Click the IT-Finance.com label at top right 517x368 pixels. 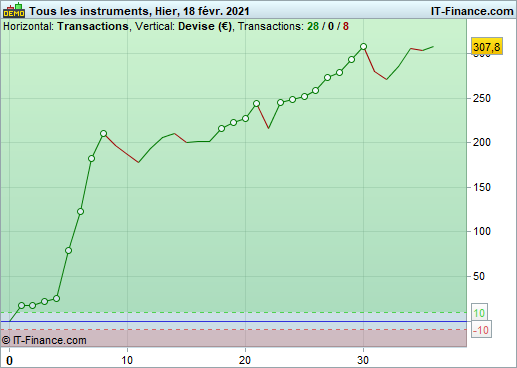pyautogui.click(x=472, y=11)
